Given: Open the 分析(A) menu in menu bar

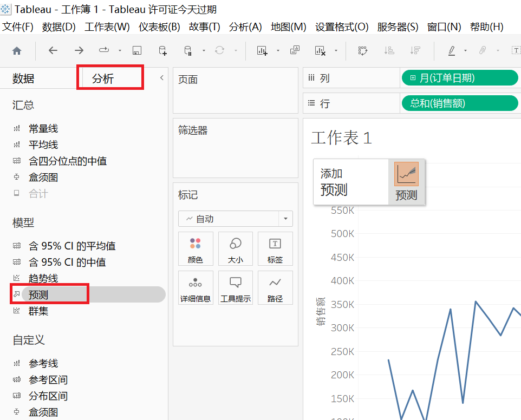Looking at the screenshot, I should (x=245, y=27).
